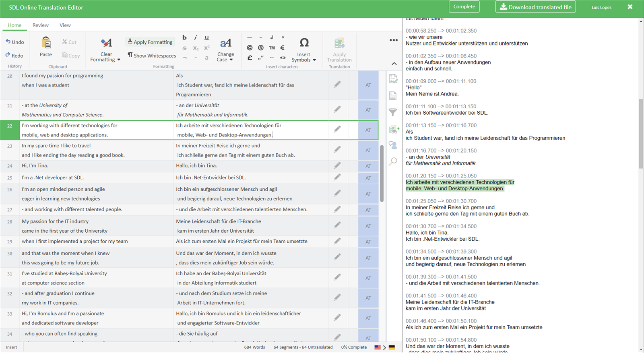Insert the copyright symbol
This screenshot has width=644, height=353.
click(x=250, y=47)
